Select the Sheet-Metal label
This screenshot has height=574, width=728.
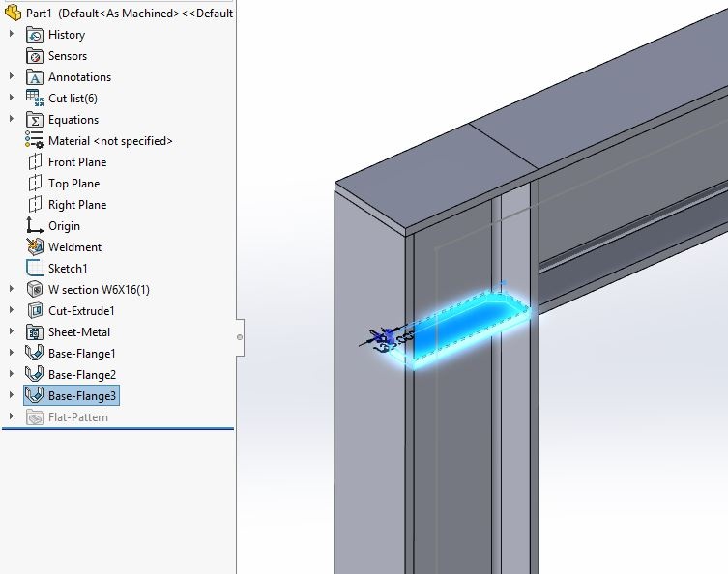(79, 332)
